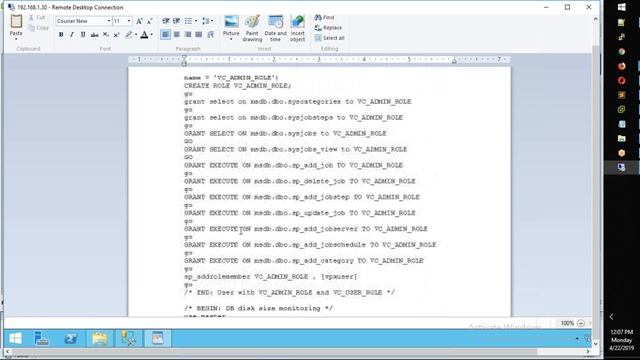The image size is (640, 360).
Task: Click the first-line indent marker on the ruler
Action: pyautogui.click(x=184, y=57)
